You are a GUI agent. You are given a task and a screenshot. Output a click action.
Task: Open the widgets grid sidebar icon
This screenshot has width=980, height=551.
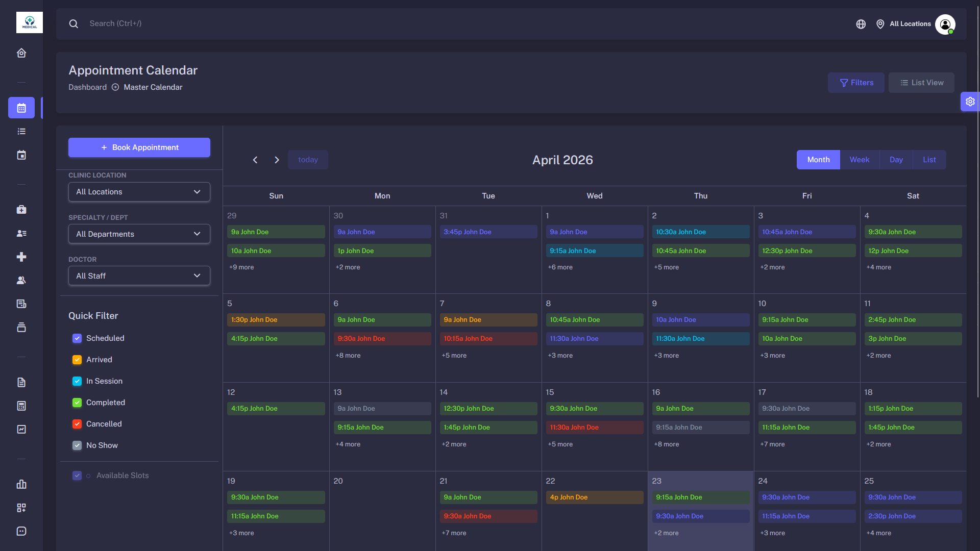tap(21, 508)
